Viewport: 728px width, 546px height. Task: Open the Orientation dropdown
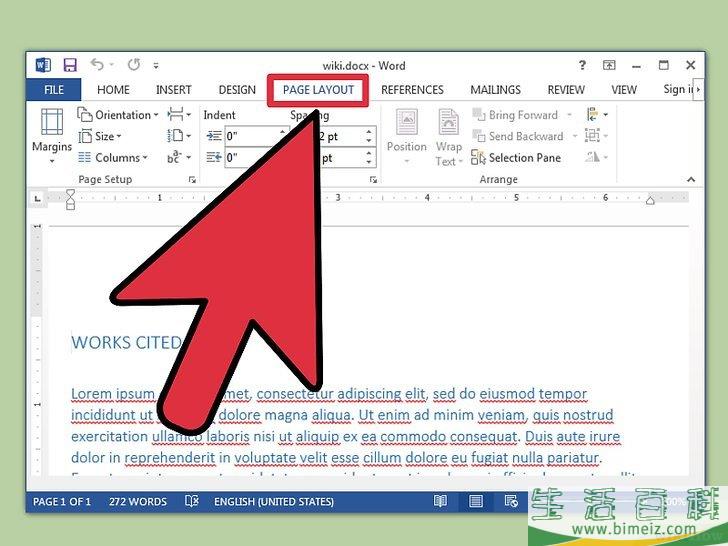tap(118, 115)
